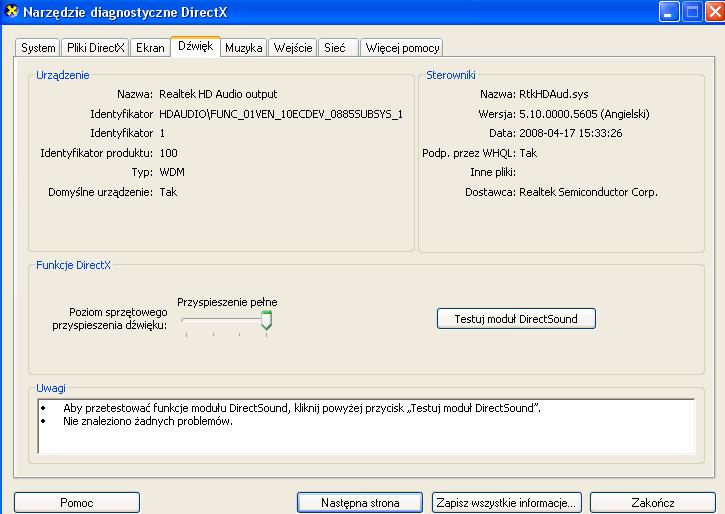Viewport: 725px width, 514px height.
Task: Click version 5.10.0000.5605 (Angielski)
Action: (584, 114)
